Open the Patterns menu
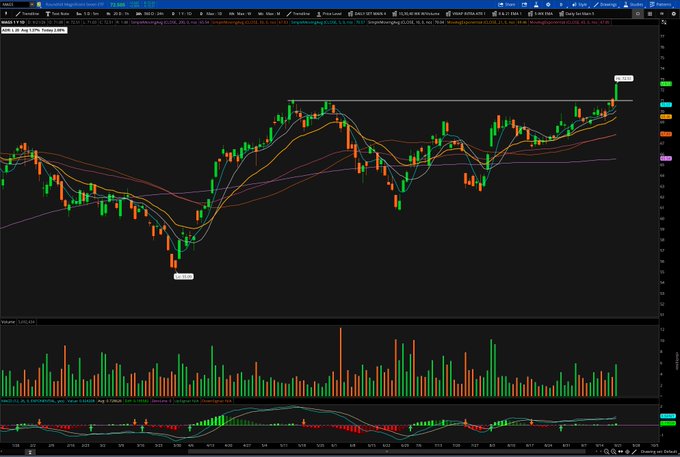Image resolution: width=680 pixels, height=457 pixels. (660, 4)
